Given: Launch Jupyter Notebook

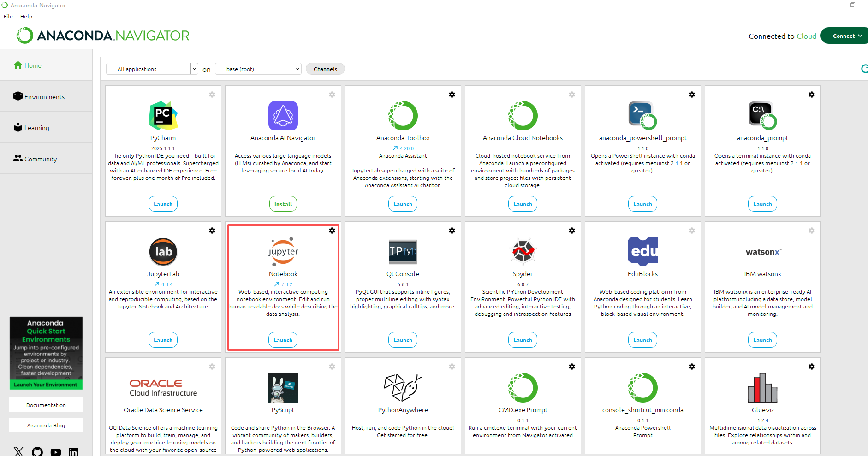Looking at the screenshot, I should pyautogui.click(x=283, y=340).
